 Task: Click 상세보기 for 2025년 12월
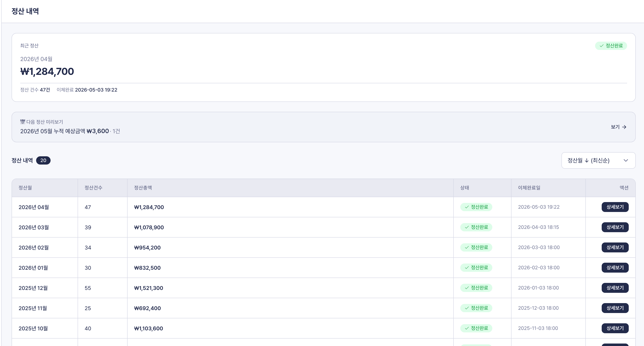tap(615, 288)
